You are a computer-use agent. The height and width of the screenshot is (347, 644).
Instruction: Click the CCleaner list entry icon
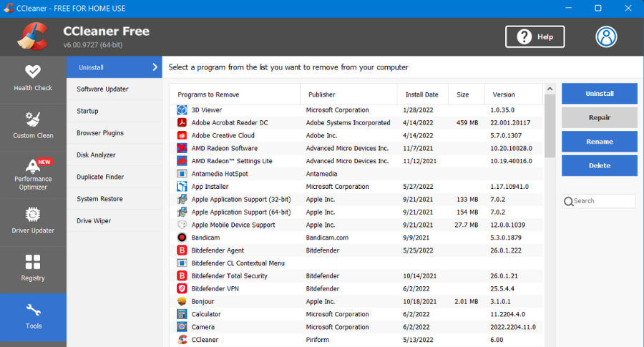tap(182, 340)
